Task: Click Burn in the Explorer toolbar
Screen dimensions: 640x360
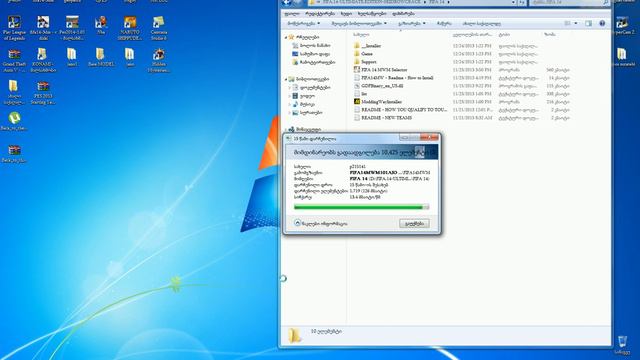Action: tap(444, 23)
